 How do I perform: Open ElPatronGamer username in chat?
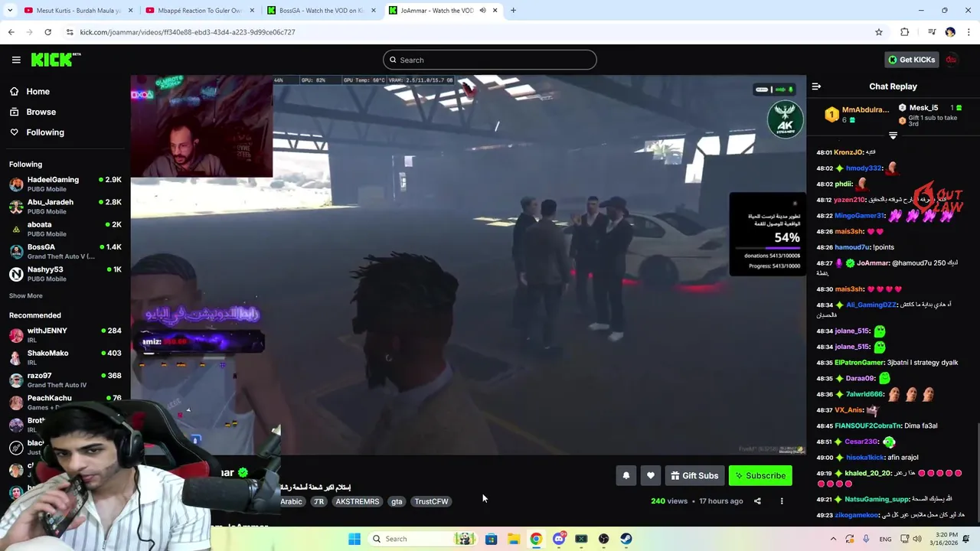click(859, 363)
